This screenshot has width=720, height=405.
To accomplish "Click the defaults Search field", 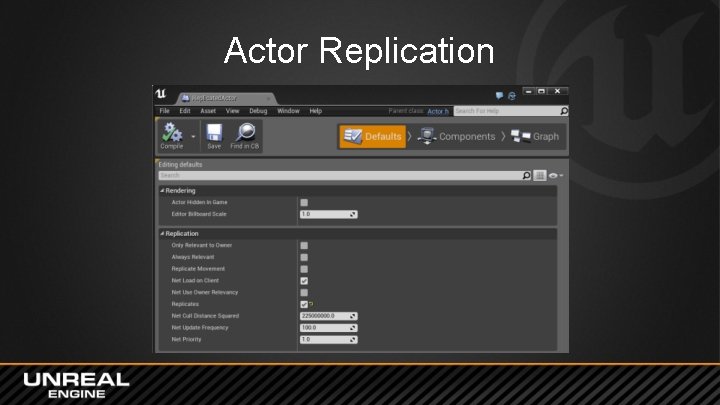I will click(340, 175).
